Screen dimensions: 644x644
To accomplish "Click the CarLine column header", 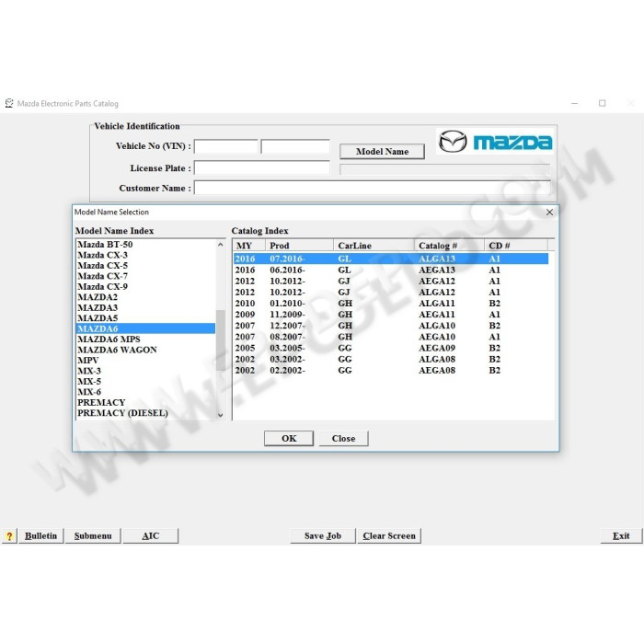I will pyautogui.click(x=374, y=246).
